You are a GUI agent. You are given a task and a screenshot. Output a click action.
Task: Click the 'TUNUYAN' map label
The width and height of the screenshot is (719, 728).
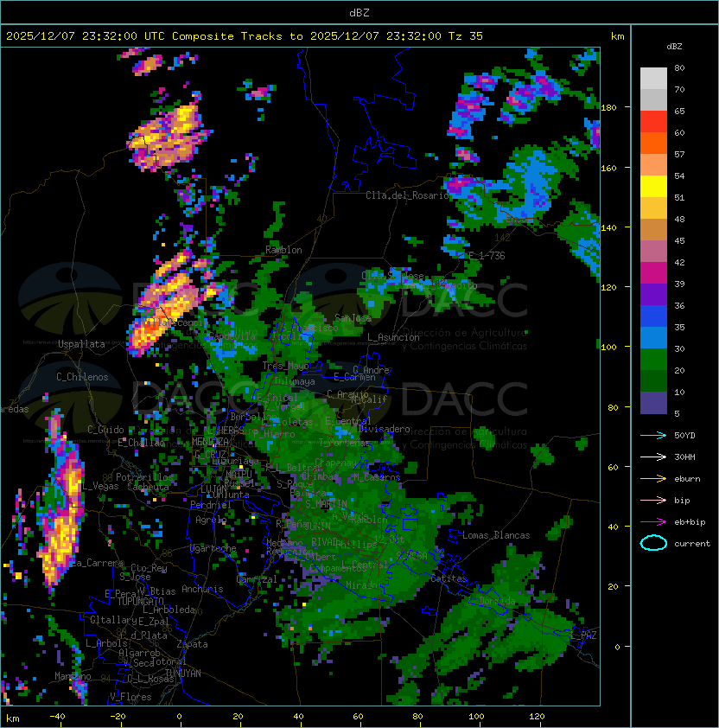tap(183, 674)
